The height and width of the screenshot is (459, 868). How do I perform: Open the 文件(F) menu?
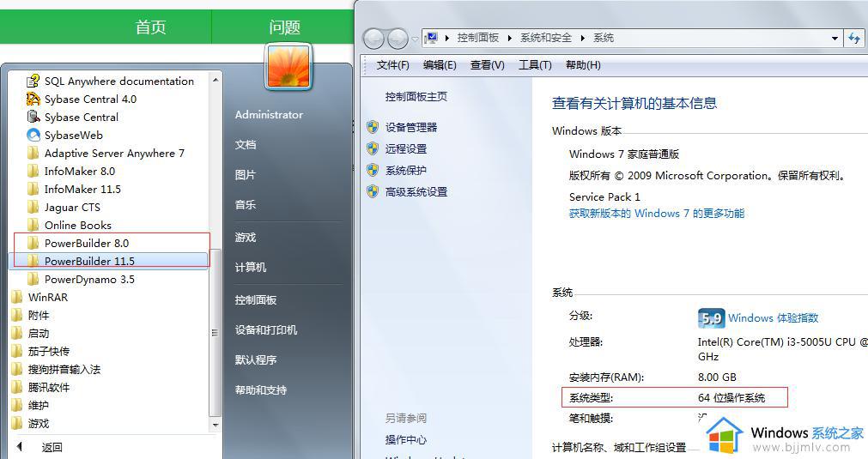coord(392,65)
